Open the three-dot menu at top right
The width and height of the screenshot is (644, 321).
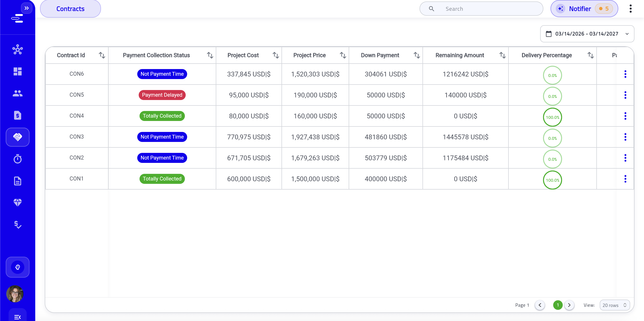coord(630,8)
